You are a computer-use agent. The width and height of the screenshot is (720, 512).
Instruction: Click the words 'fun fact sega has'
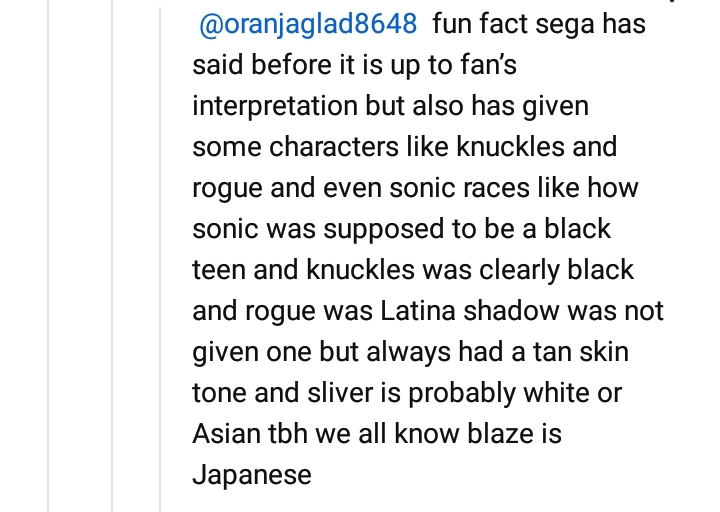click(539, 24)
